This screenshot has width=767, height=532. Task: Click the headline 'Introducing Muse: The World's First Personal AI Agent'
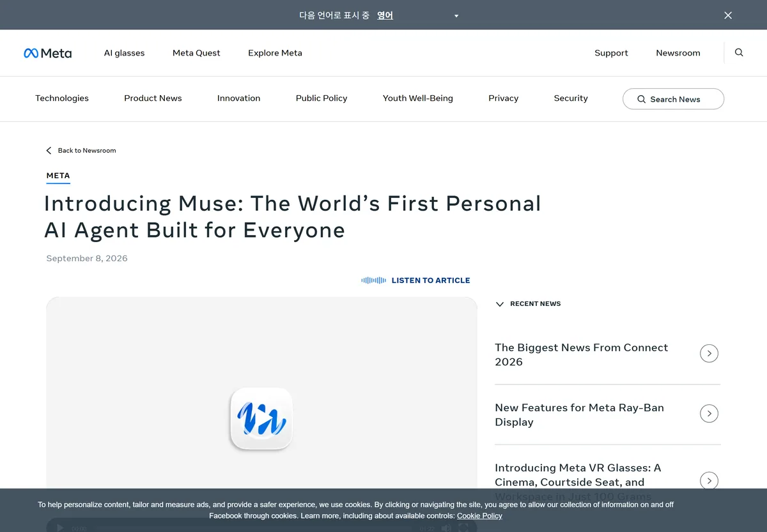click(x=293, y=217)
